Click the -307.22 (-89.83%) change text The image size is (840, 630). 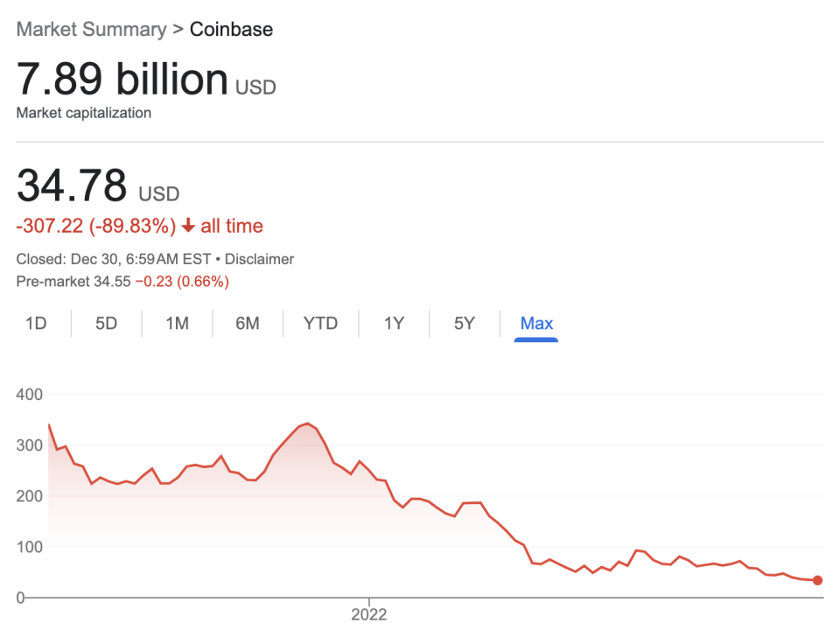tap(96, 227)
